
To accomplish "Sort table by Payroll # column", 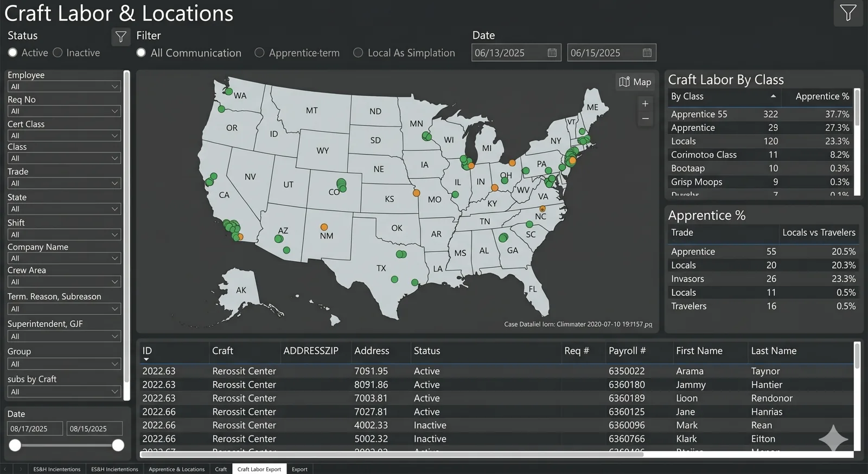I will 627,351.
